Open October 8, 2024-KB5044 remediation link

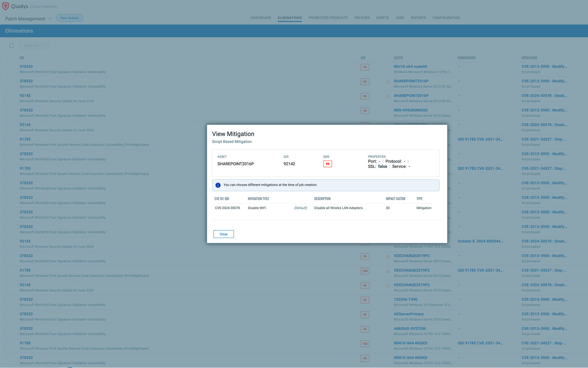click(x=480, y=241)
